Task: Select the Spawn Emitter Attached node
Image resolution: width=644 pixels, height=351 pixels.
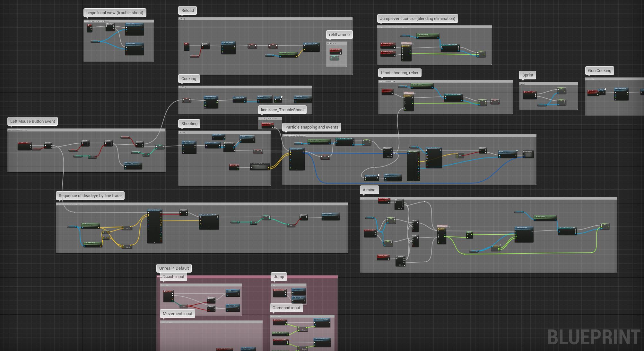Action: [434, 157]
